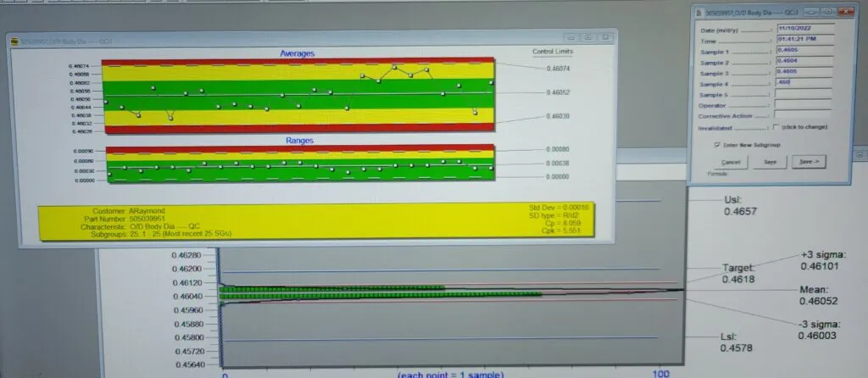The width and height of the screenshot is (868, 378).
Task: Select the Date (m/d/y) input field
Action: pos(804,28)
